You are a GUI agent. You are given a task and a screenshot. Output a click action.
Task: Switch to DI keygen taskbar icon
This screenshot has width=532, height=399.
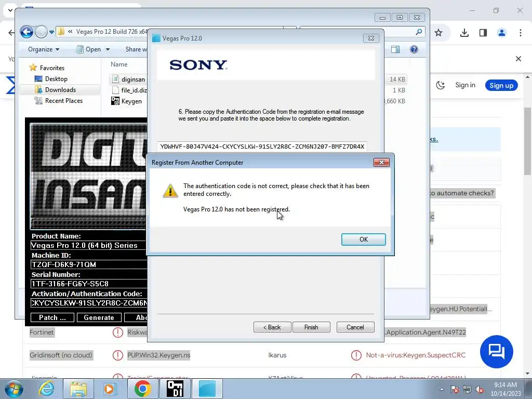pos(175,389)
